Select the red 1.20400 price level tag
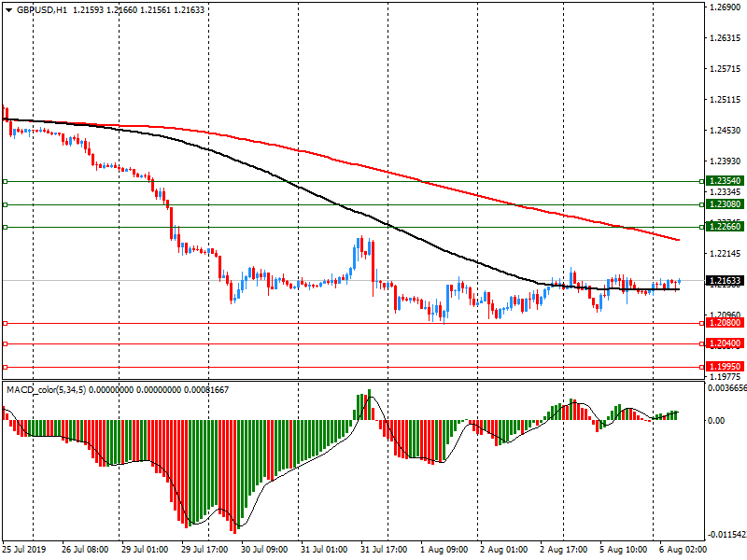 tap(726, 343)
